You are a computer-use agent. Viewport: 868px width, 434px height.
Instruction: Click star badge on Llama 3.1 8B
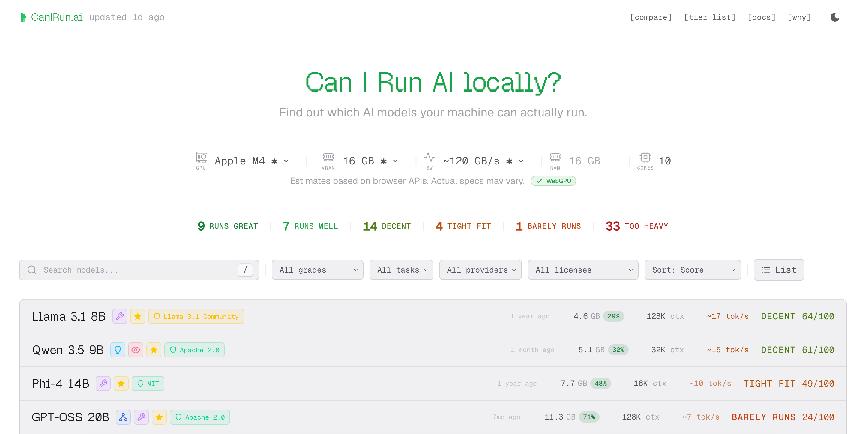(x=137, y=316)
